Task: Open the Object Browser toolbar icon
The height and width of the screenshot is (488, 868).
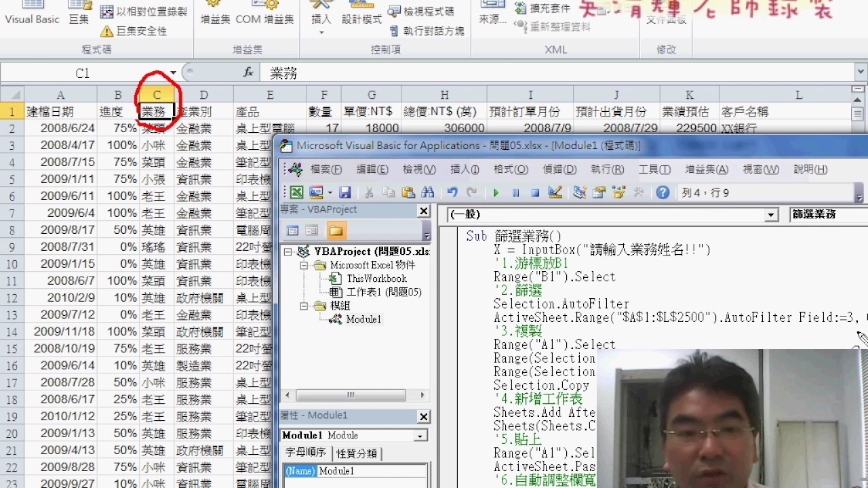Action: pos(618,192)
